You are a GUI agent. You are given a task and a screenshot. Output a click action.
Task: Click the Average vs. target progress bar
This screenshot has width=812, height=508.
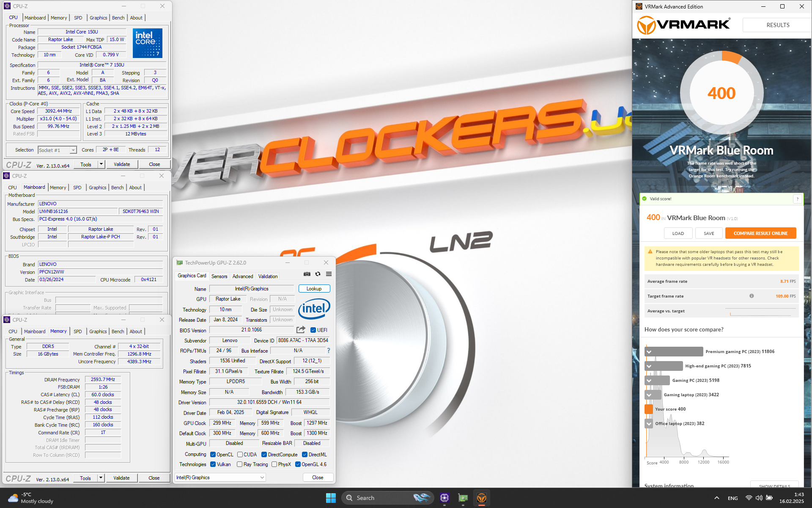(760, 312)
